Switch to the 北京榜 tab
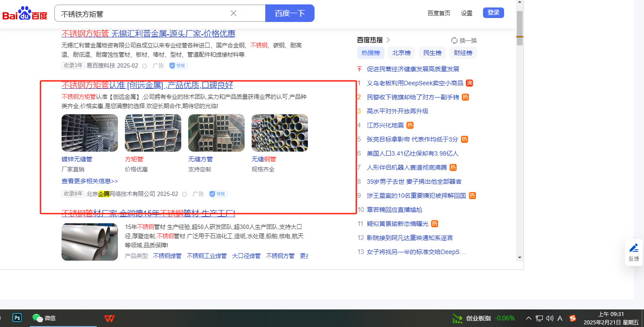This screenshot has height=327, width=644. pos(402,53)
